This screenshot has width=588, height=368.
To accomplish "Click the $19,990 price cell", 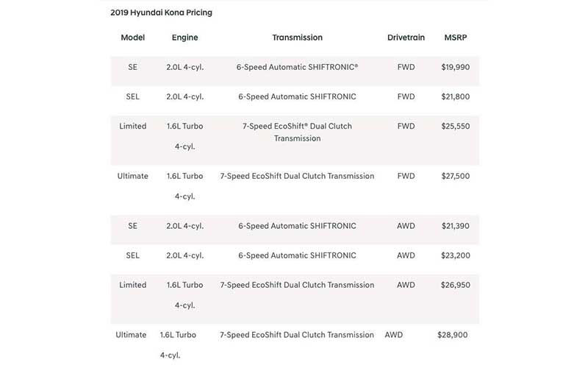I will click(x=455, y=67).
